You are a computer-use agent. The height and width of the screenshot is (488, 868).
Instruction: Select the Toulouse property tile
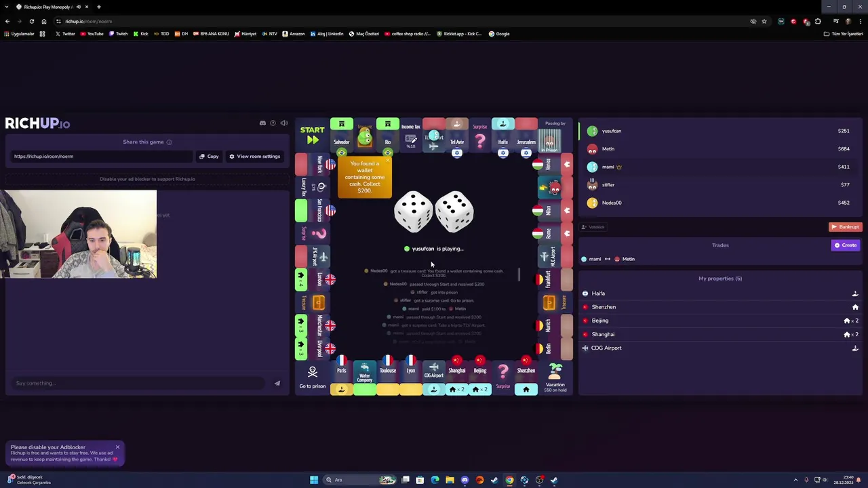[x=387, y=378]
